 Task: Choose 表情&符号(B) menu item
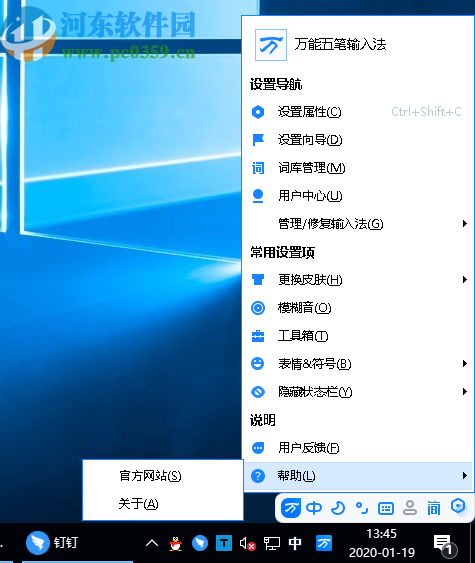tap(358, 363)
